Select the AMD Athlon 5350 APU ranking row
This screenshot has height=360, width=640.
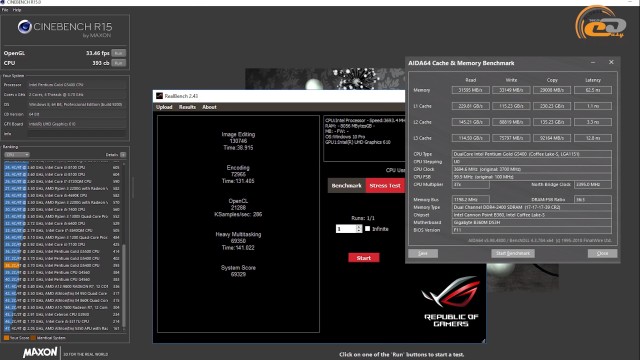(63, 328)
